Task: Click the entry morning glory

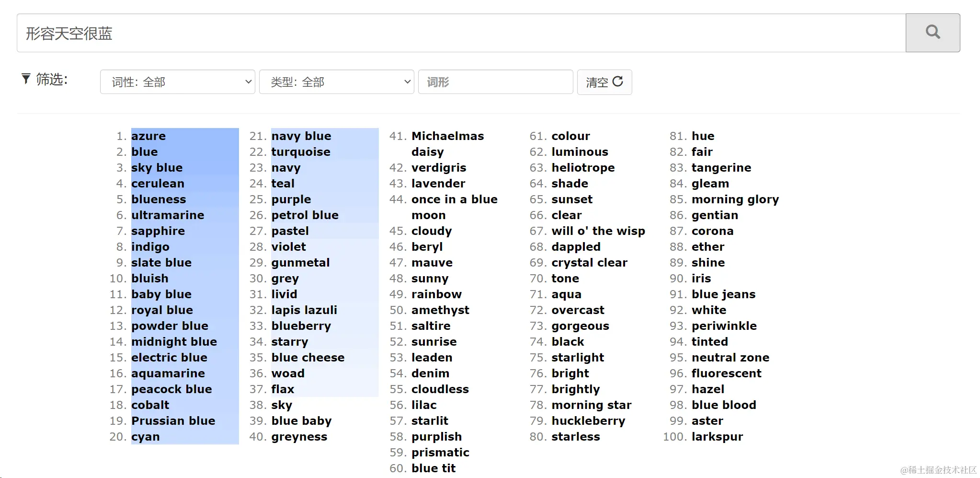Action: (x=735, y=199)
